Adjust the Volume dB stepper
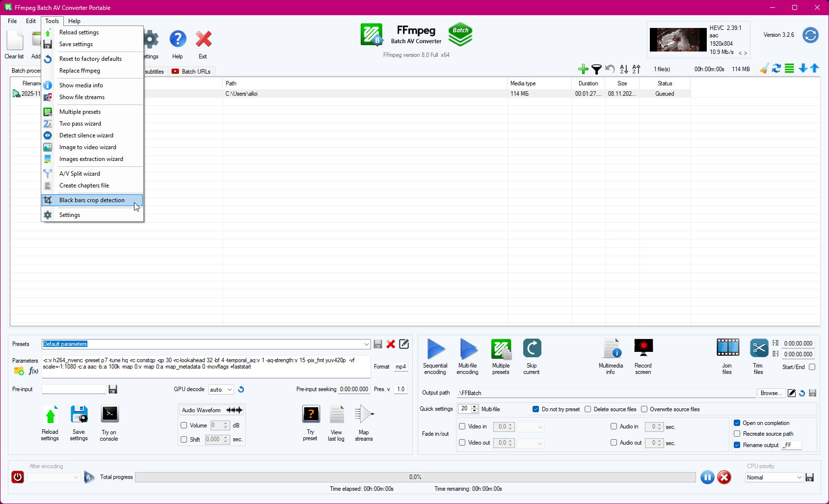 point(226,425)
